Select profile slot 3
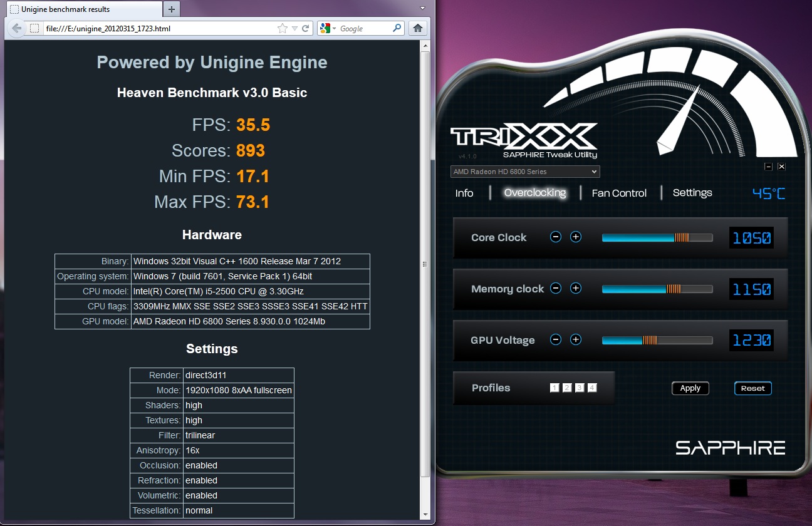Image resolution: width=812 pixels, height=526 pixels. point(580,388)
